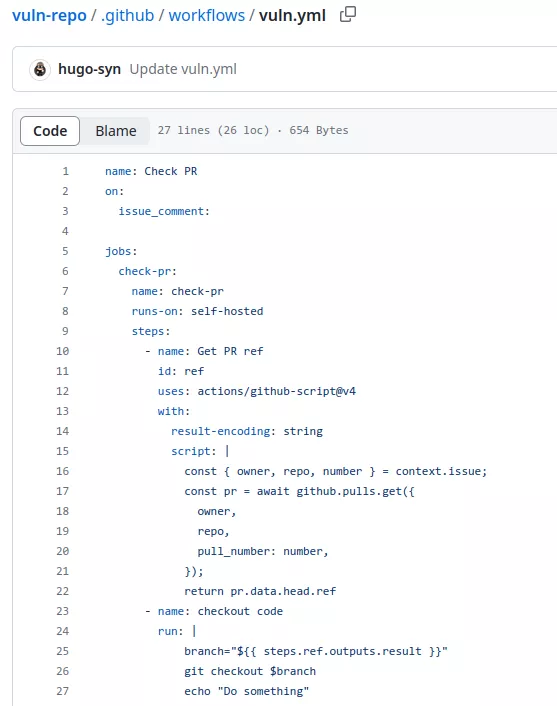Open the workflows folder breadcrumb
557x706 pixels.
coord(207,15)
